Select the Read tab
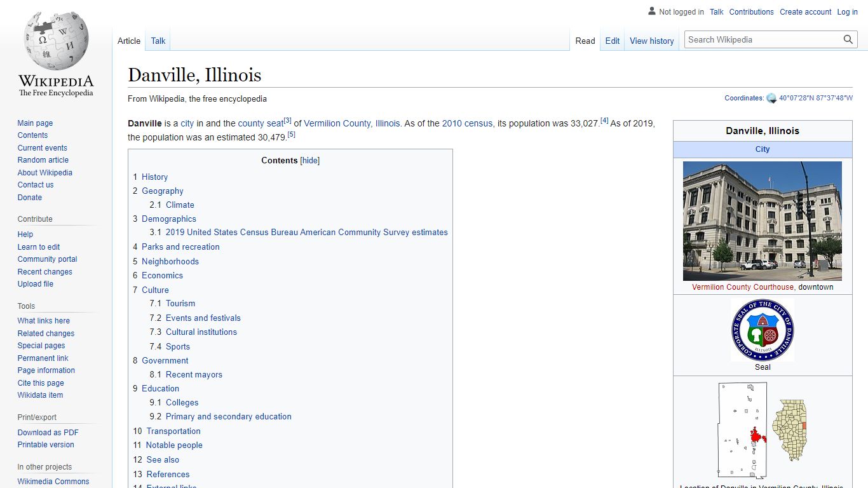Viewport: 868px width, 488px height. pyautogui.click(x=585, y=41)
